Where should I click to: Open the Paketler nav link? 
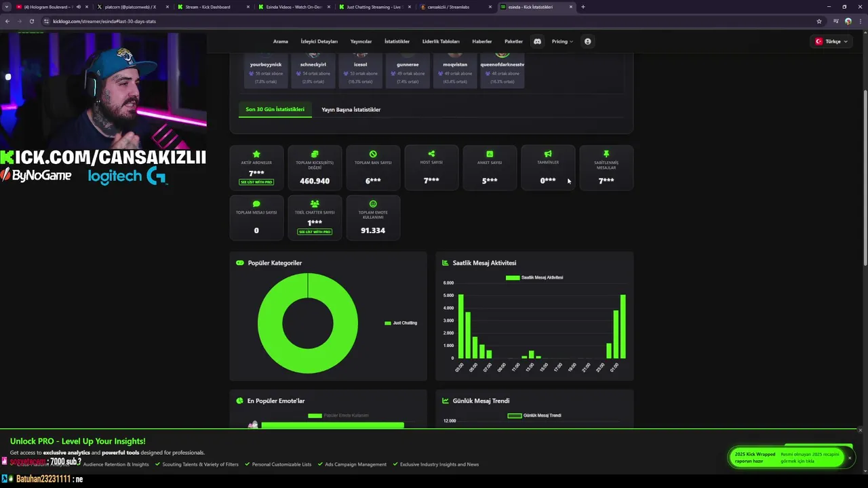point(513,41)
